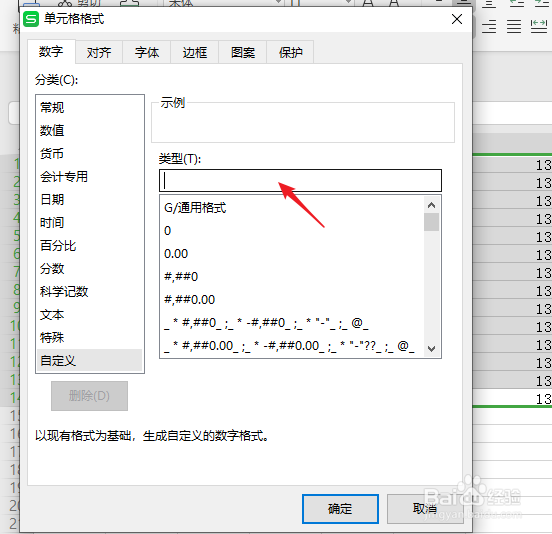Viewport: 552px width, 534px height.
Task: Choose the #,##0.00 format
Action: 292,300
